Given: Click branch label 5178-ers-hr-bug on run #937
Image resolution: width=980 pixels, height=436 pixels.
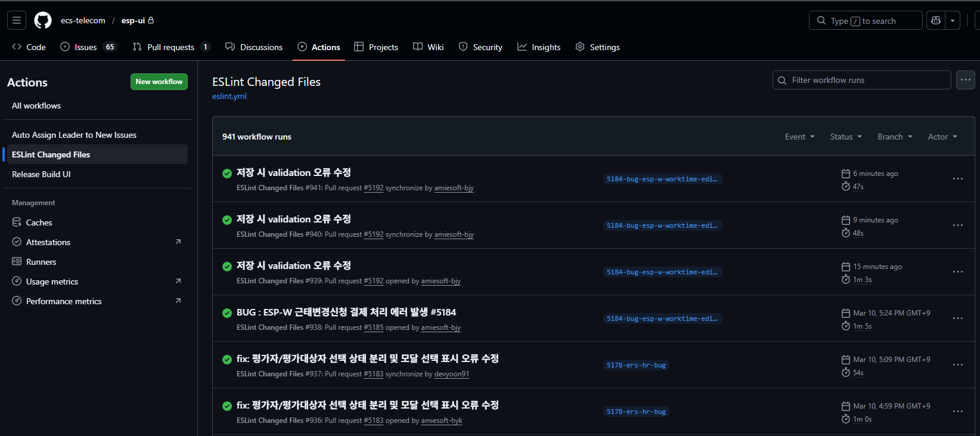Looking at the screenshot, I should click(x=636, y=365).
